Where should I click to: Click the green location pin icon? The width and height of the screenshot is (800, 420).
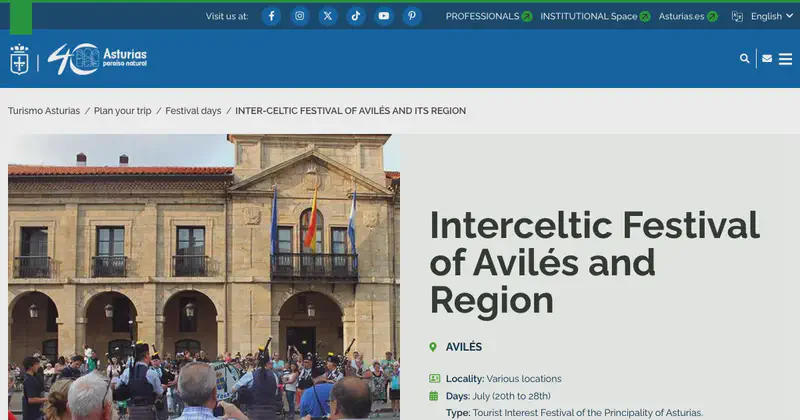point(433,347)
